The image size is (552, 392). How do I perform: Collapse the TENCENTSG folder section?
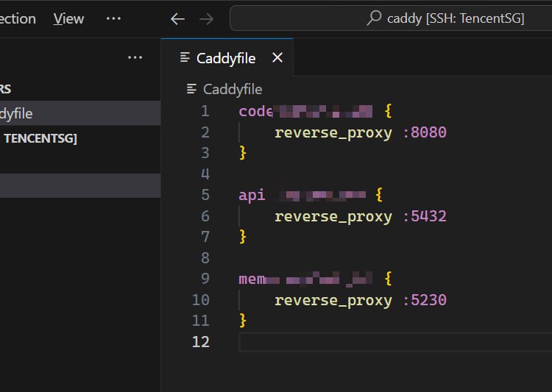click(40, 138)
